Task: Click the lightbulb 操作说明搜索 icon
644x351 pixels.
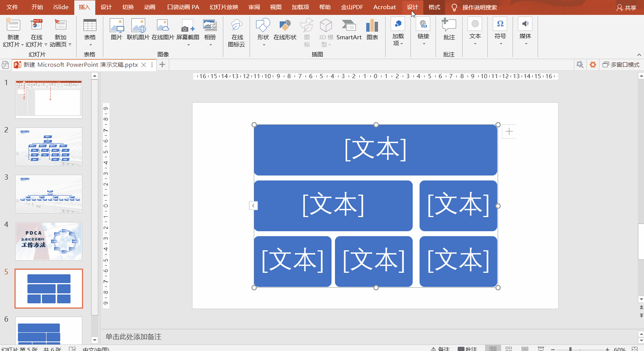Action: click(x=454, y=7)
